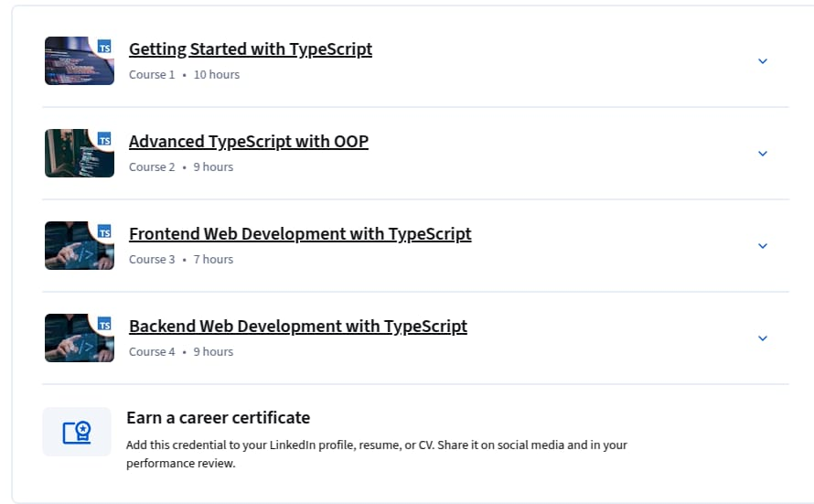Image resolution: width=814 pixels, height=504 pixels.
Task: Click the TS badge on Getting Started course
Action: pyautogui.click(x=104, y=47)
